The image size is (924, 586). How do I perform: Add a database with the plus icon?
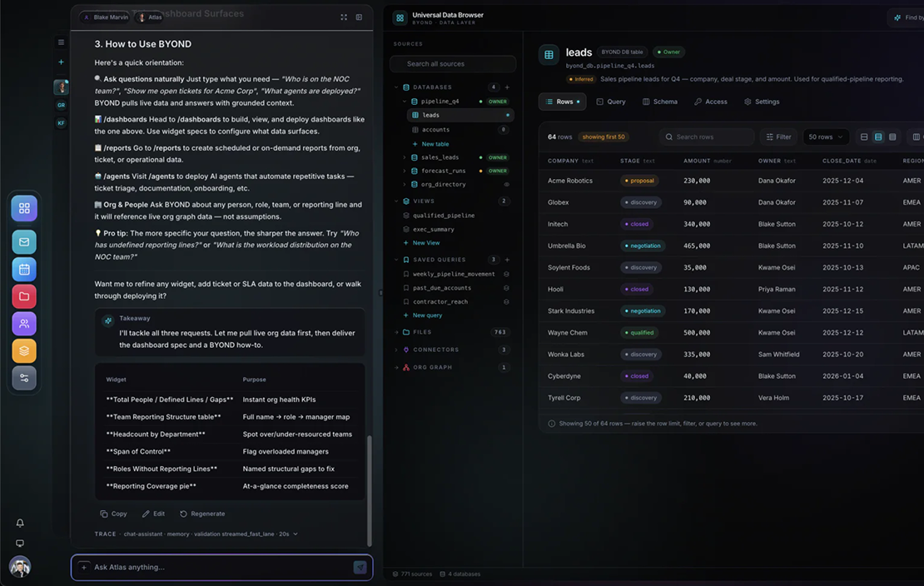click(507, 87)
